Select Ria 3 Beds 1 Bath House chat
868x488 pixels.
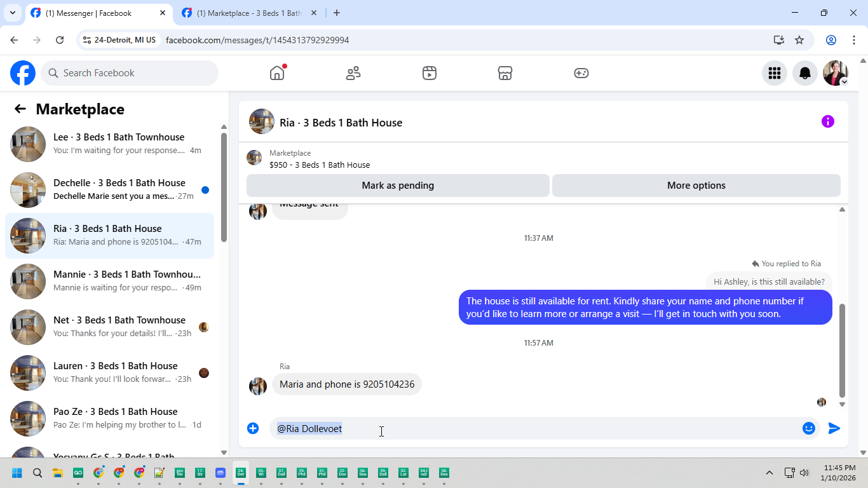(109, 236)
